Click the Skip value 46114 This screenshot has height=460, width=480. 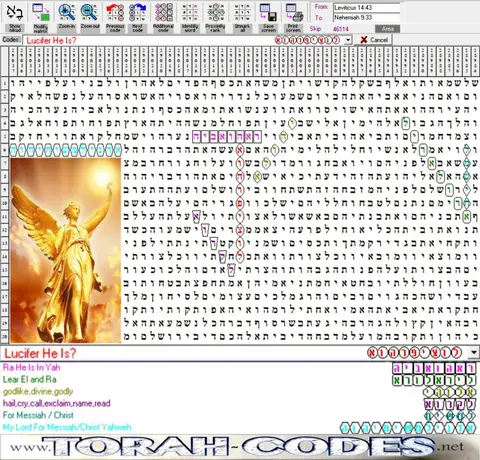tap(341, 29)
